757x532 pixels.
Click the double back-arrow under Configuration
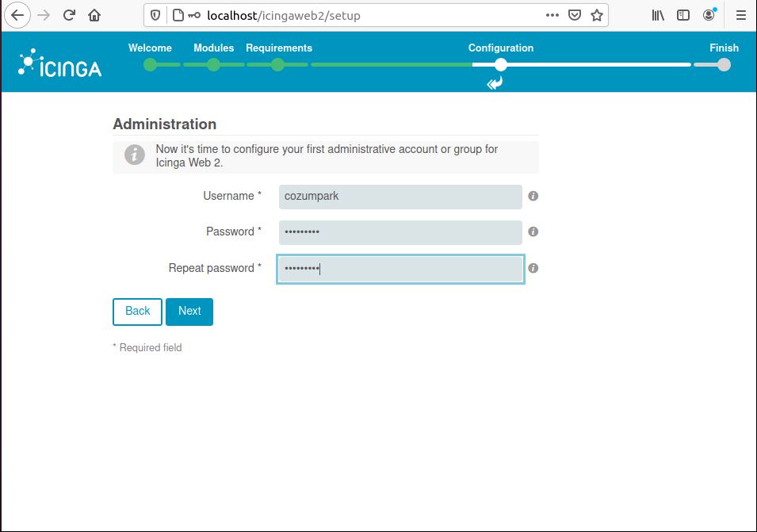(495, 83)
